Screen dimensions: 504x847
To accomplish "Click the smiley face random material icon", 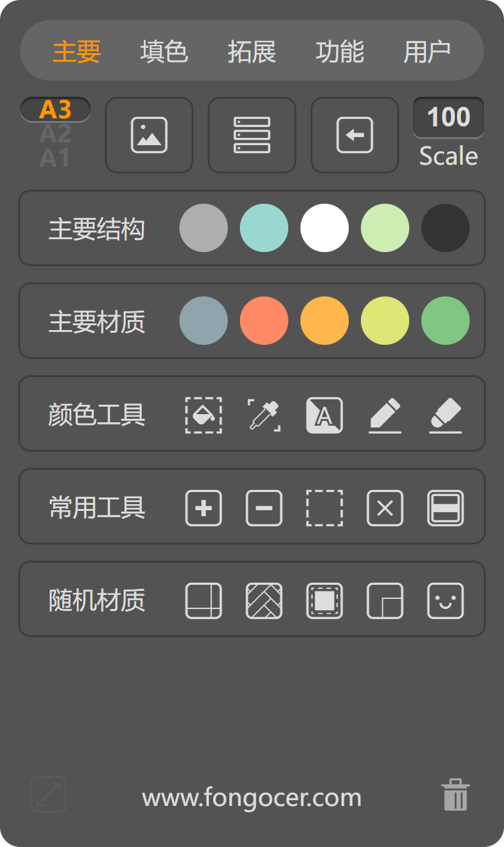I will (446, 600).
